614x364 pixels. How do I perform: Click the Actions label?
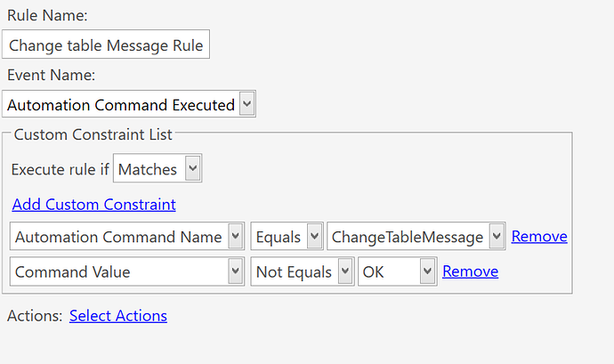[34, 316]
